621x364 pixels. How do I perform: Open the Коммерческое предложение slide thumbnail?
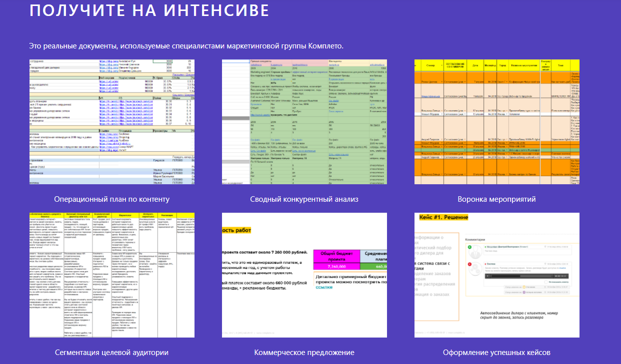pyautogui.click(x=304, y=275)
